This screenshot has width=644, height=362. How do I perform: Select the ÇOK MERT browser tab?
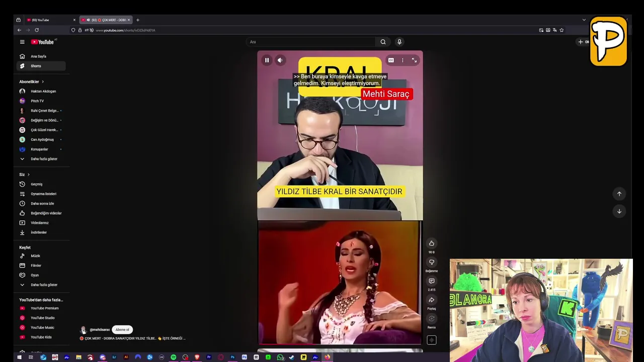pos(106,20)
